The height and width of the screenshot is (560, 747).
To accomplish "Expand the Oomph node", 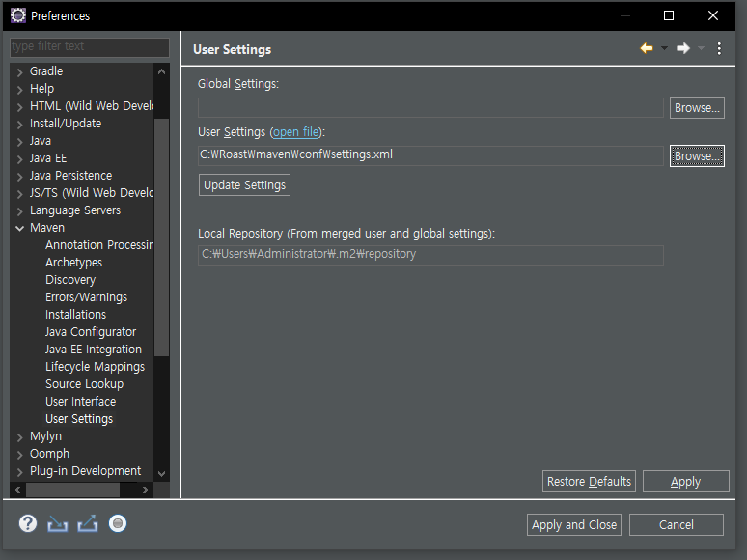I will pyautogui.click(x=19, y=455).
